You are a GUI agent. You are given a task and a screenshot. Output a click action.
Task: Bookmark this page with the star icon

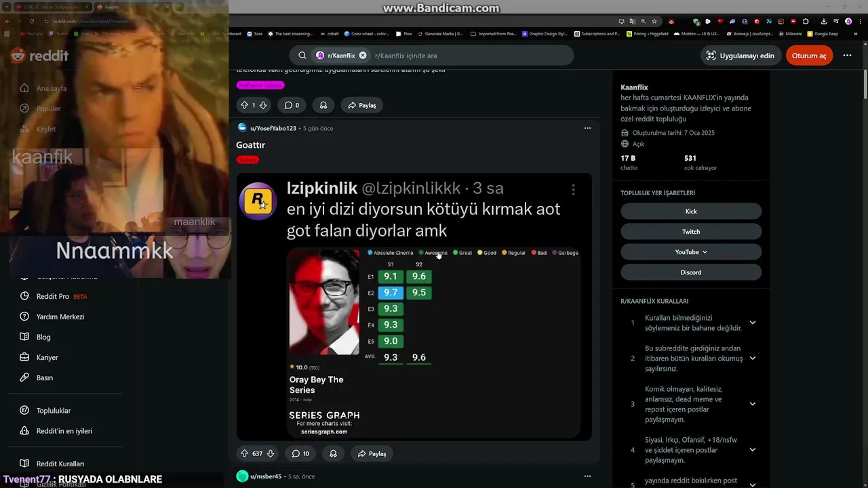[x=654, y=21]
